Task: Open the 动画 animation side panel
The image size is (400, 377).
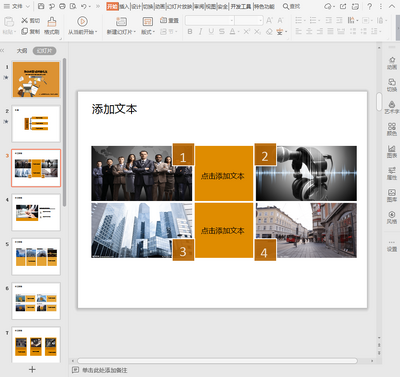Action: [x=392, y=63]
